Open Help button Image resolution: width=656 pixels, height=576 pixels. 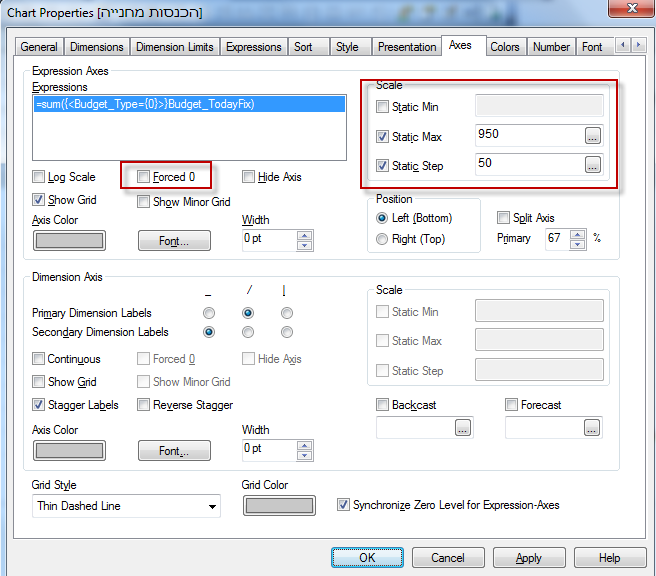[610, 558]
